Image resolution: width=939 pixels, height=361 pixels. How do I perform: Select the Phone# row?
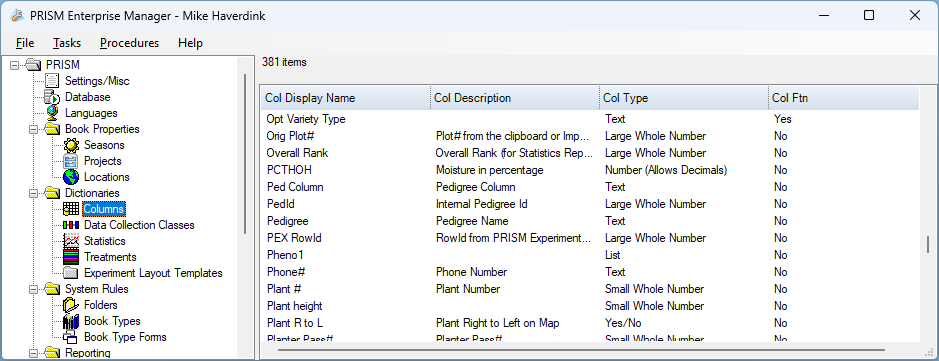point(590,272)
